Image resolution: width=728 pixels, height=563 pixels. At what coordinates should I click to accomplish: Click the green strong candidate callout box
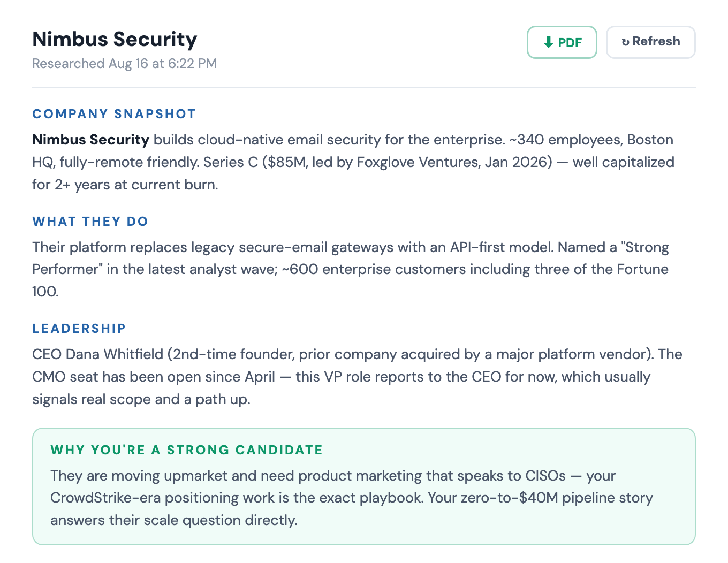pos(364,486)
